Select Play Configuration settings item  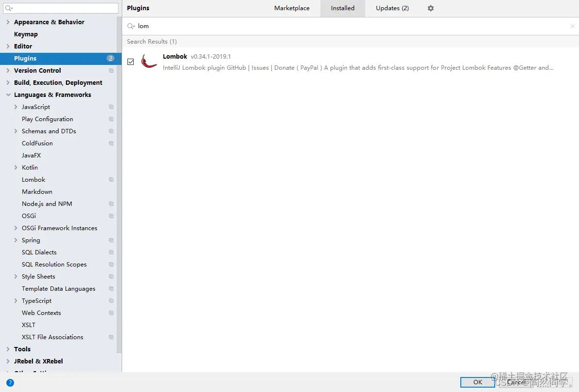[x=47, y=119]
